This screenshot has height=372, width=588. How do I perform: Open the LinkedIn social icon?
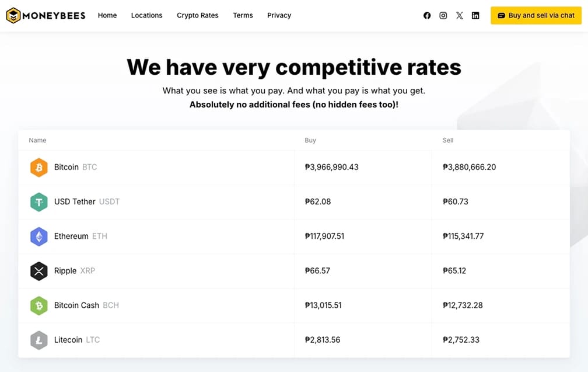click(475, 15)
